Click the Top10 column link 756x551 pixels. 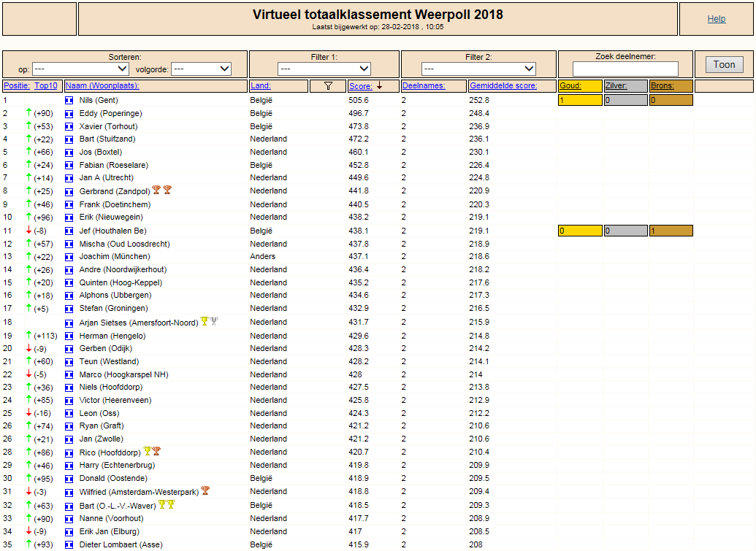click(46, 85)
